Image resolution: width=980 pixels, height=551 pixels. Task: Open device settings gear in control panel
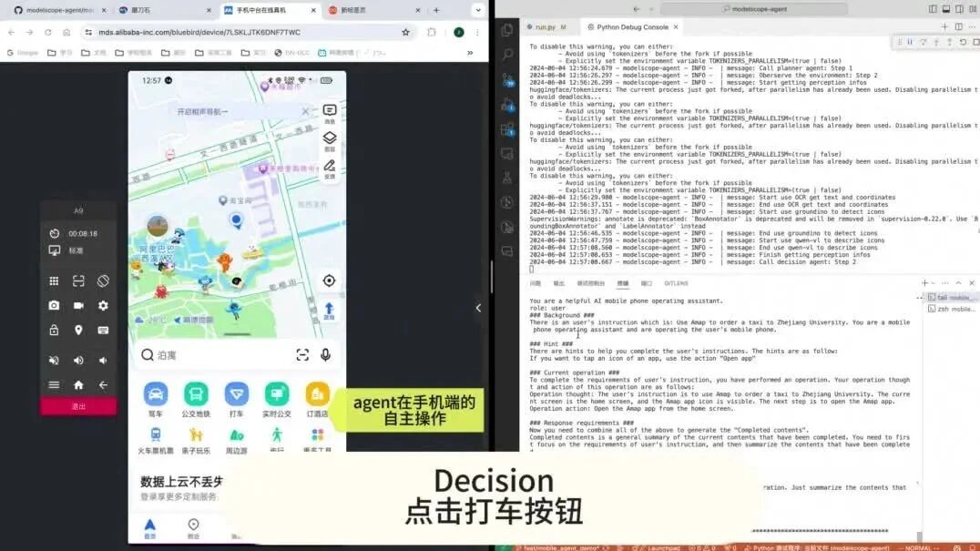pos(103,305)
